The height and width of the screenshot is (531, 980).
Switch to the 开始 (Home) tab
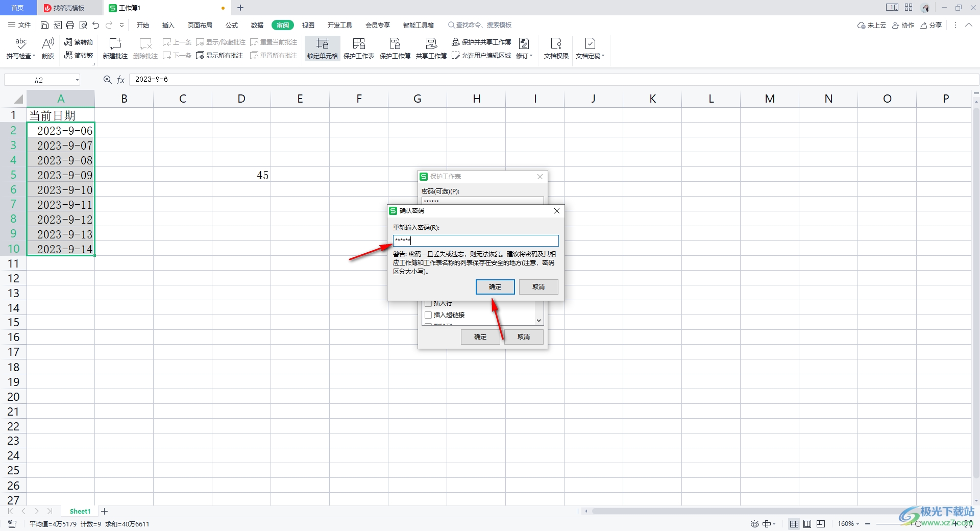pos(143,25)
